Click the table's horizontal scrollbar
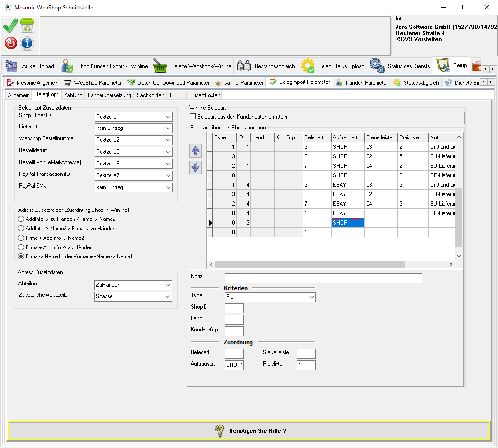The height and width of the screenshot is (448, 498). 309,265
